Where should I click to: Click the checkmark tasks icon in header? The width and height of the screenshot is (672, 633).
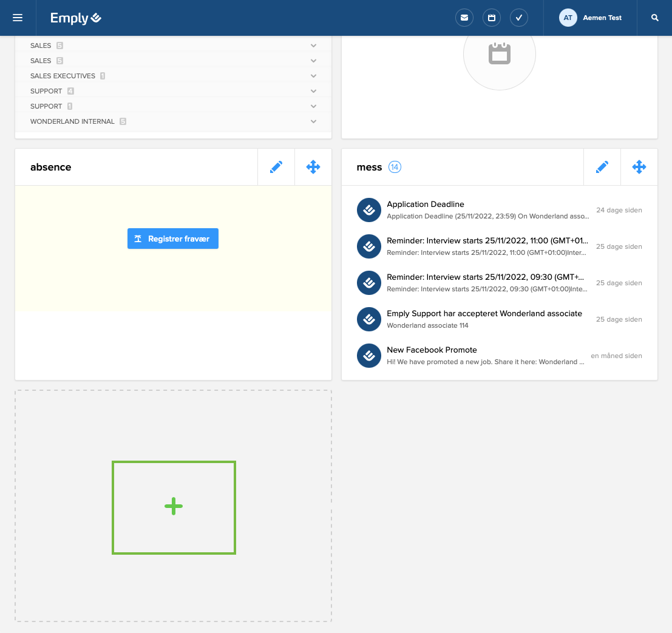(519, 18)
